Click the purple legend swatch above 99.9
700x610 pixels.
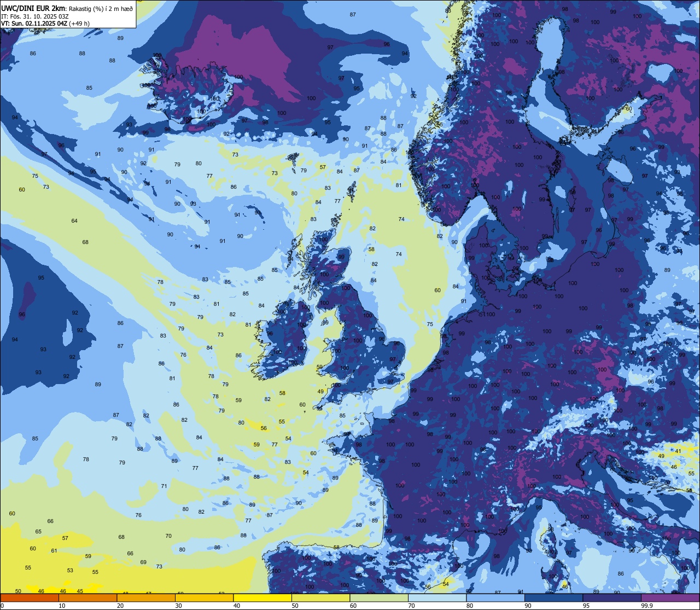point(670,598)
